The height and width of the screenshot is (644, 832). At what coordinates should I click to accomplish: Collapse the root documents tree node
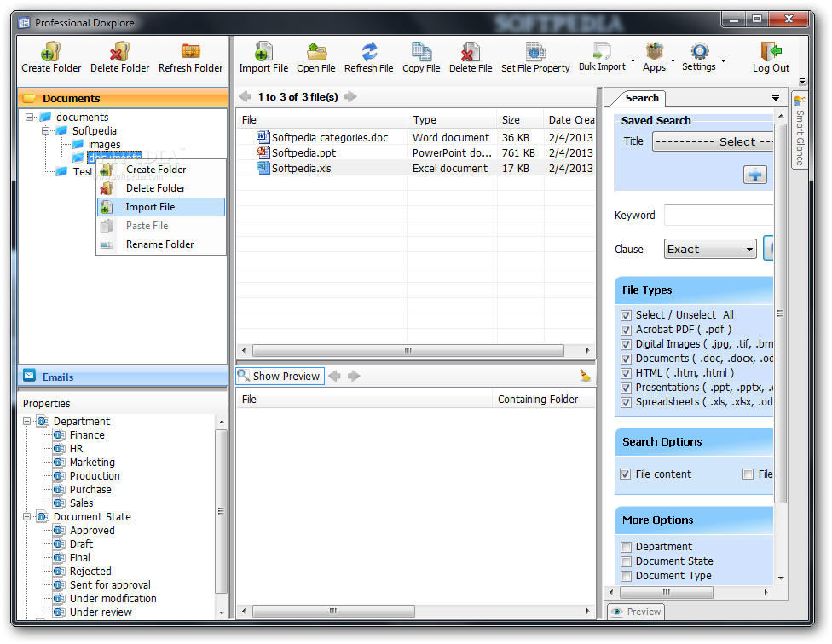(30, 117)
